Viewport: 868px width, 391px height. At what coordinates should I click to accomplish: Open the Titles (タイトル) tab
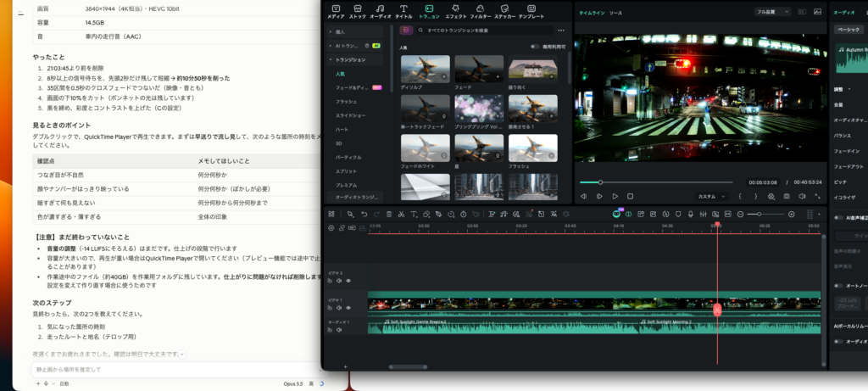click(x=403, y=12)
